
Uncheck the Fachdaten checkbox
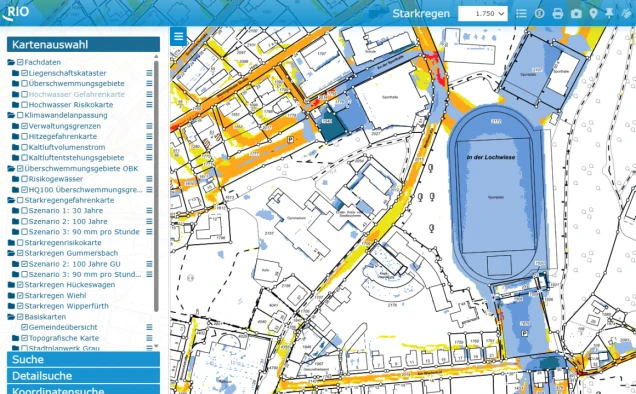(20, 62)
